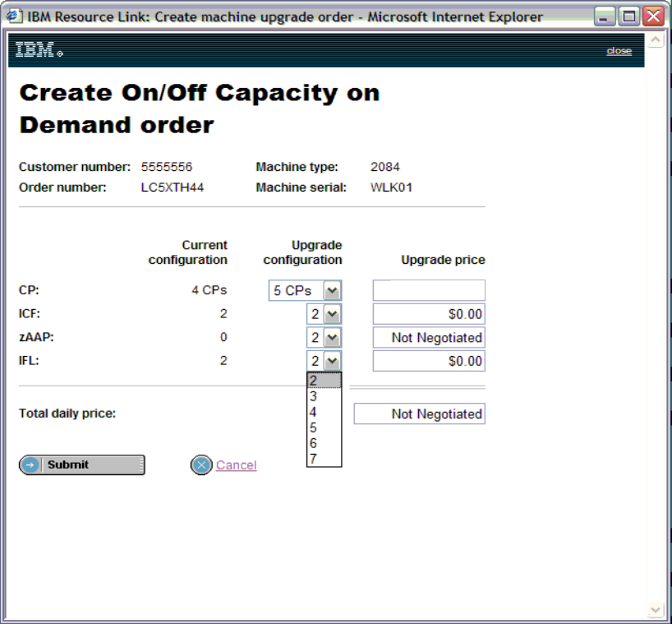Click the page heading Create On/Off Capacity on Demand order
The width and height of the screenshot is (672, 624).
[x=200, y=109]
